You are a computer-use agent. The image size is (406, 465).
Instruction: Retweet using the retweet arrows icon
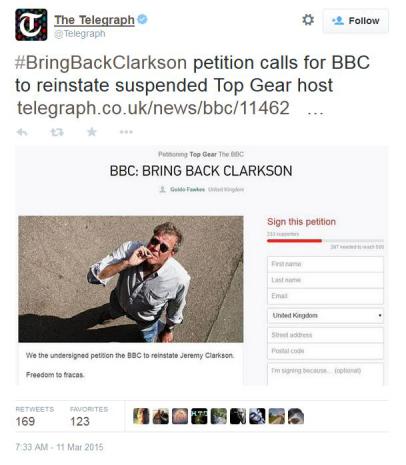tap(57, 132)
